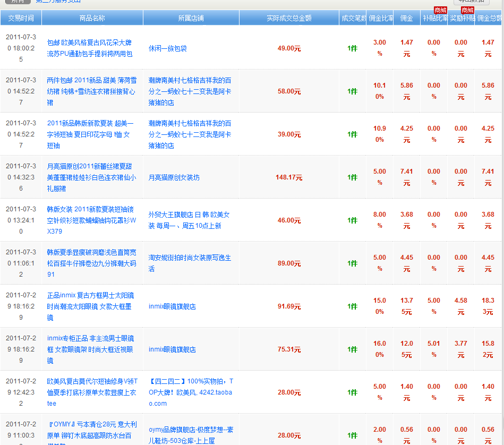
Task: Click the 3.77元 reward subsidy value
Action: (461, 349)
